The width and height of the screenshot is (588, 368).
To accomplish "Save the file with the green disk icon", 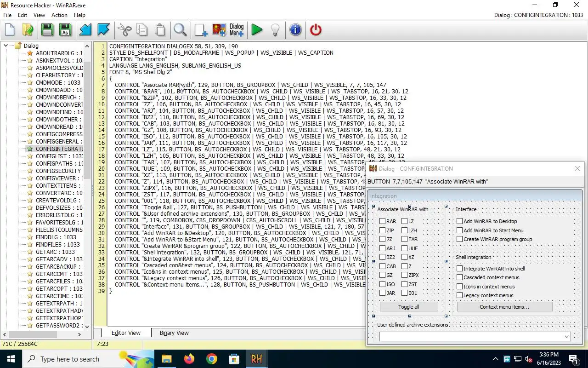I will [47, 30].
